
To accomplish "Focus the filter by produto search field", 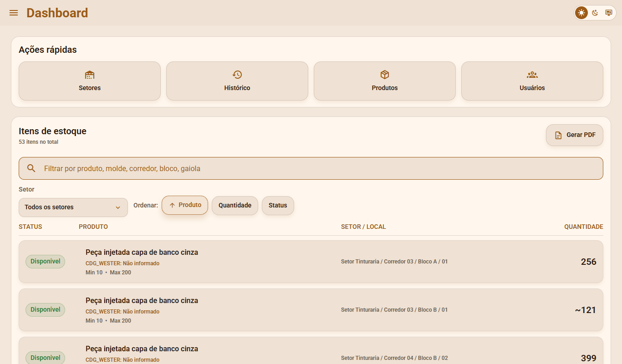I will point(311,168).
